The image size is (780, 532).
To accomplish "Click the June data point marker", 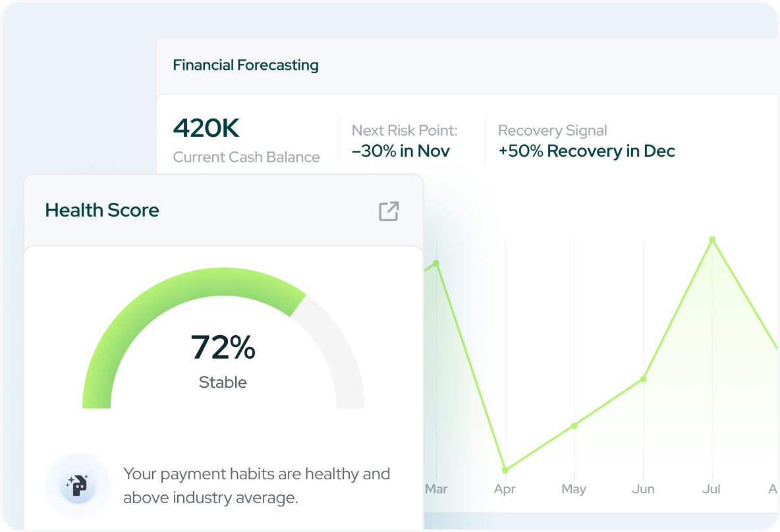I will tap(643, 379).
